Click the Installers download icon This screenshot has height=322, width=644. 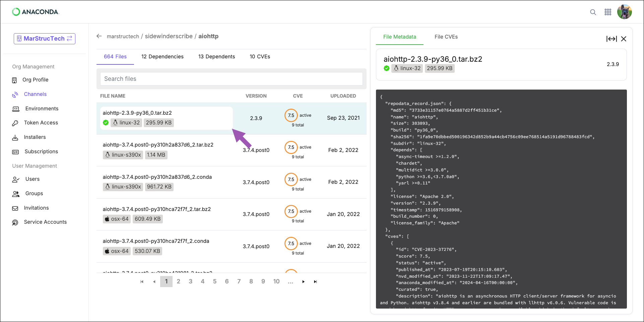[x=15, y=138]
